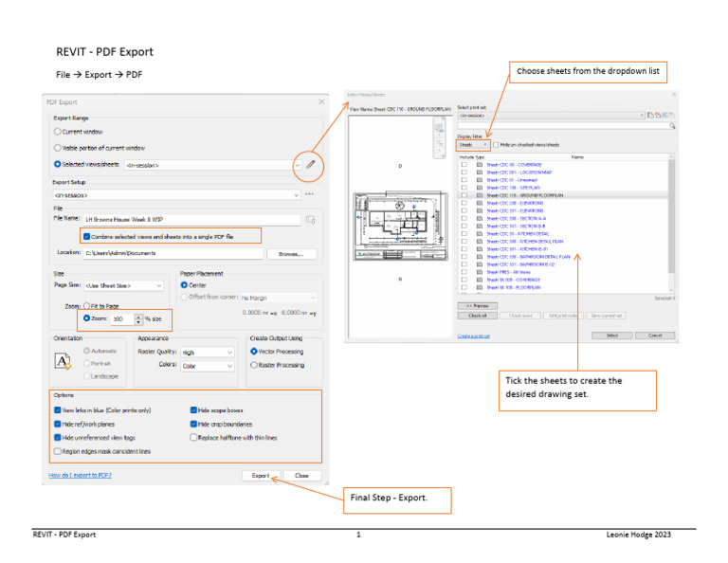Open the Display Filter Sheets dropdown
728x563 pixels.
473,145
